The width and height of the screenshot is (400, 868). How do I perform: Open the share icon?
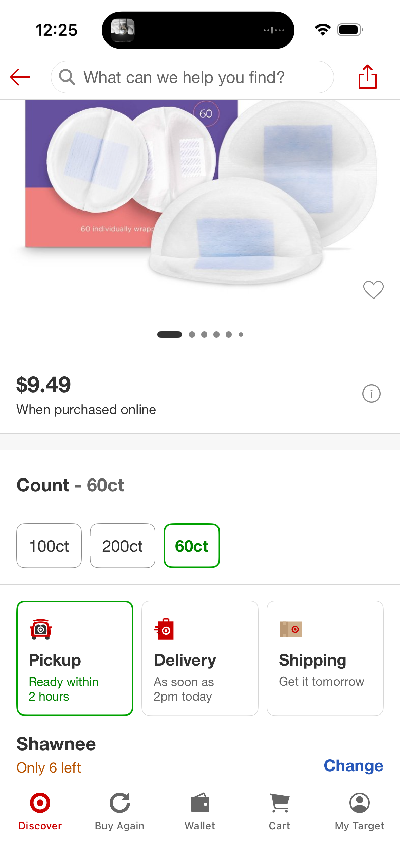[x=367, y=77]
